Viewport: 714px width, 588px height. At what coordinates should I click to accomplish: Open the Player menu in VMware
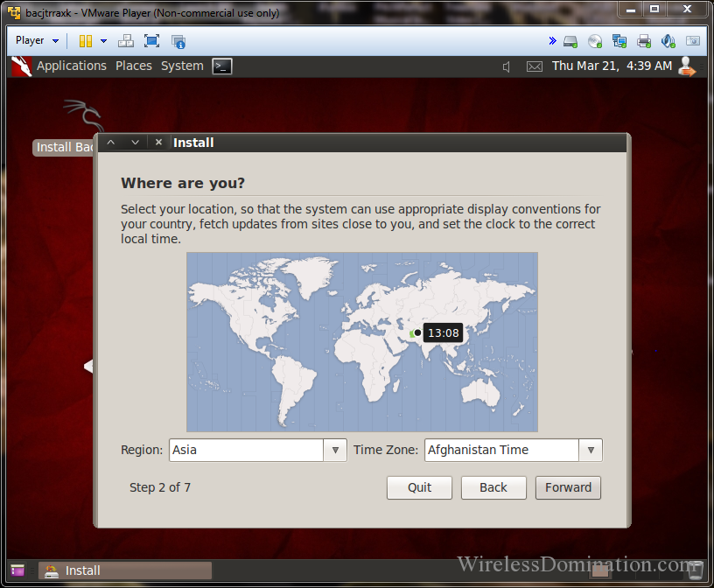(37, 40)
